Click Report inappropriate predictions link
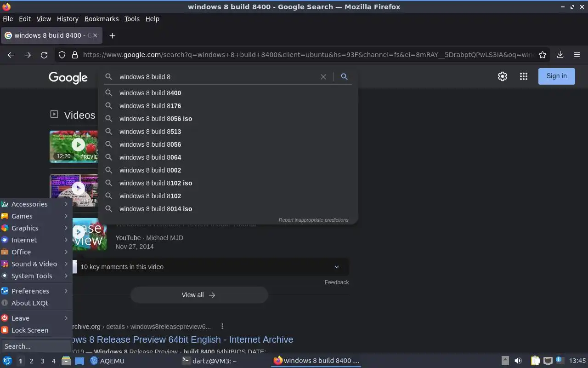This screenshot has width=588, height=368. coord(313,220)
